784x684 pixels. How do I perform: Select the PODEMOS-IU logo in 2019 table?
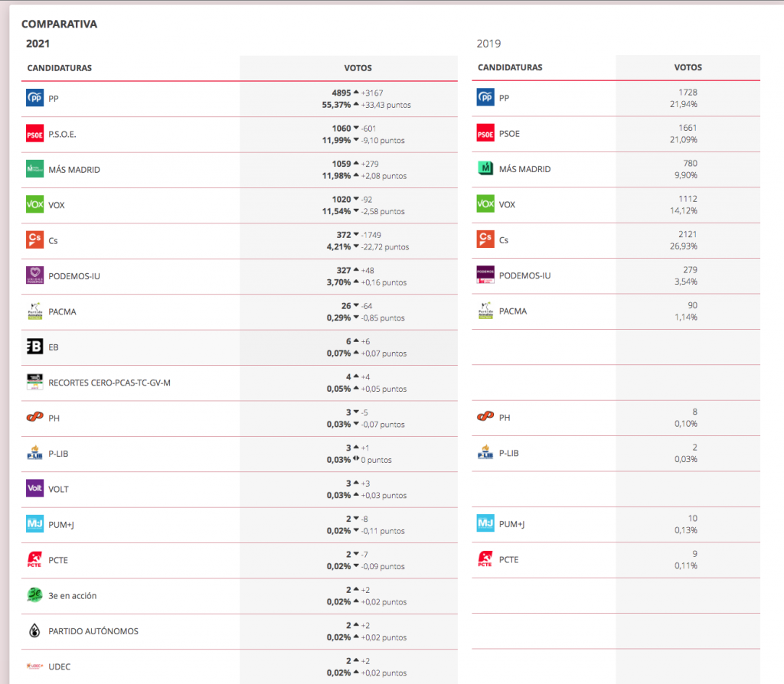(x=485, y=275)
